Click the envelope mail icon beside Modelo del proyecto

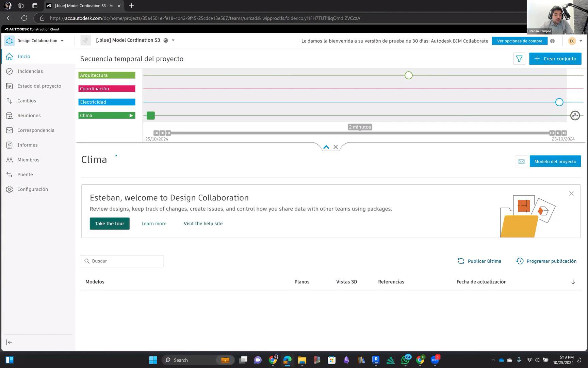point(521,162)
